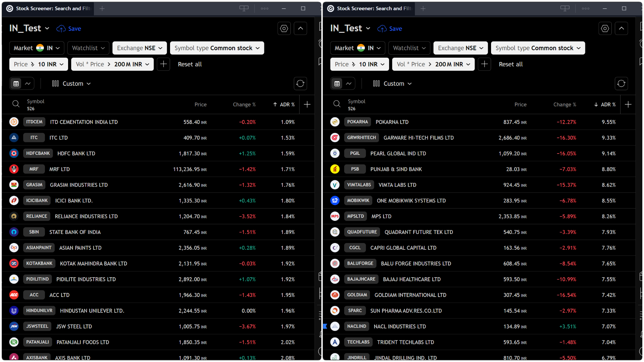Click the refresh icon above the symbol list
Screen dimensions: 644x362
click(300, 83)
